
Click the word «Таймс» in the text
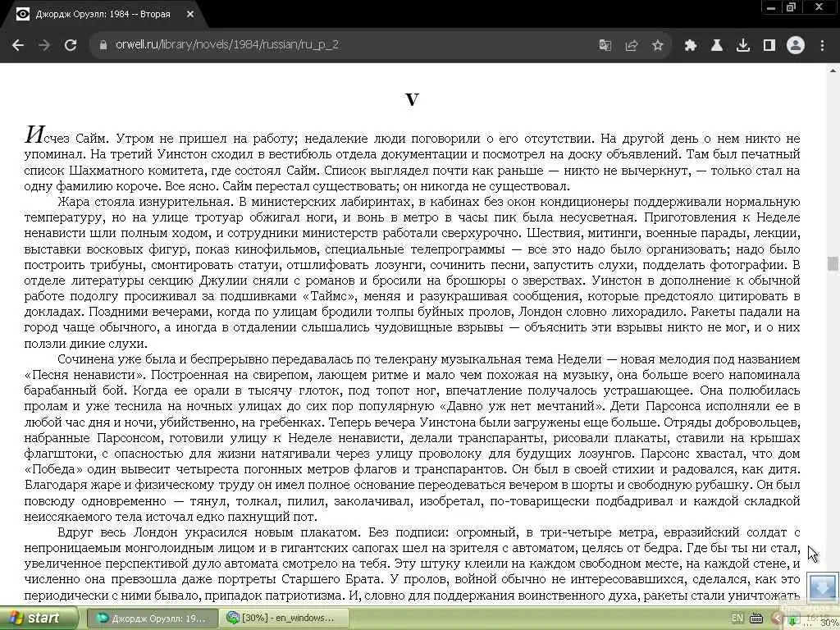pyautogui.click(x=328, y=296)
